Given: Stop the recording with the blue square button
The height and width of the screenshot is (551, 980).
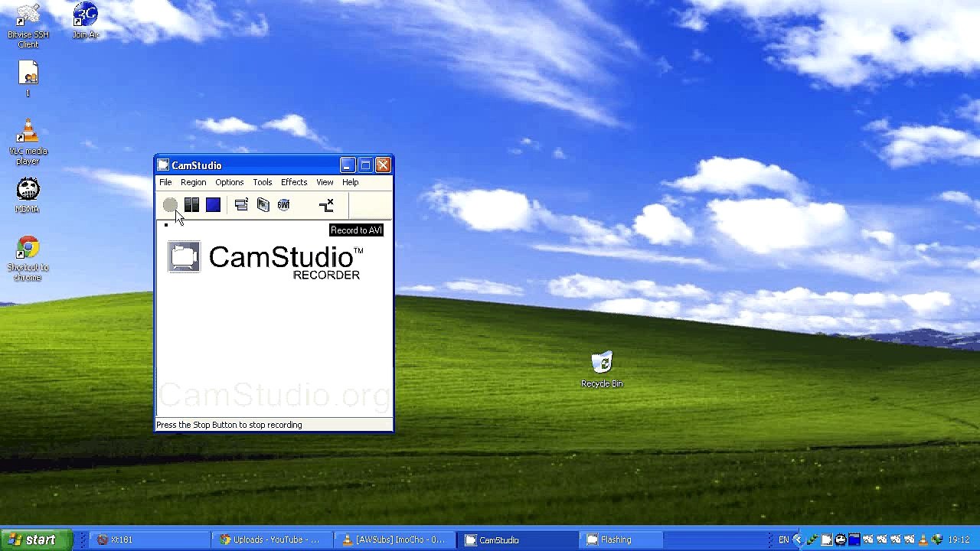Looking at the screenshot, I should [x=213, y=205].
